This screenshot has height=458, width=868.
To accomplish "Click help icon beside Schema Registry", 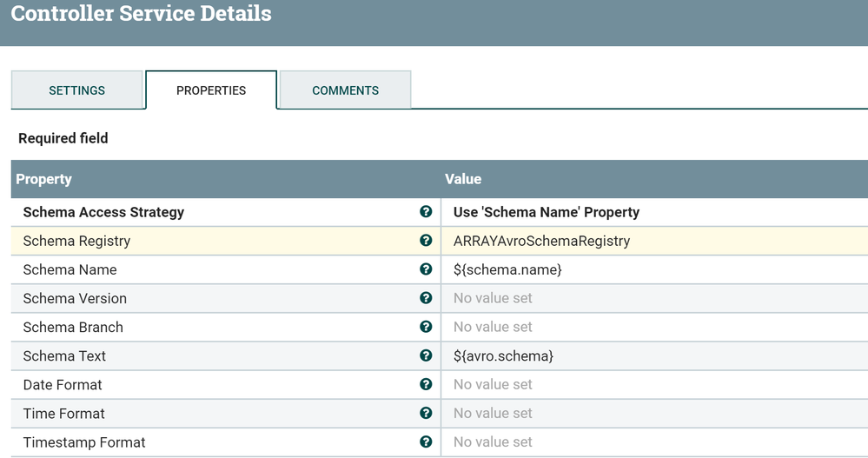I will click(426, 241).
